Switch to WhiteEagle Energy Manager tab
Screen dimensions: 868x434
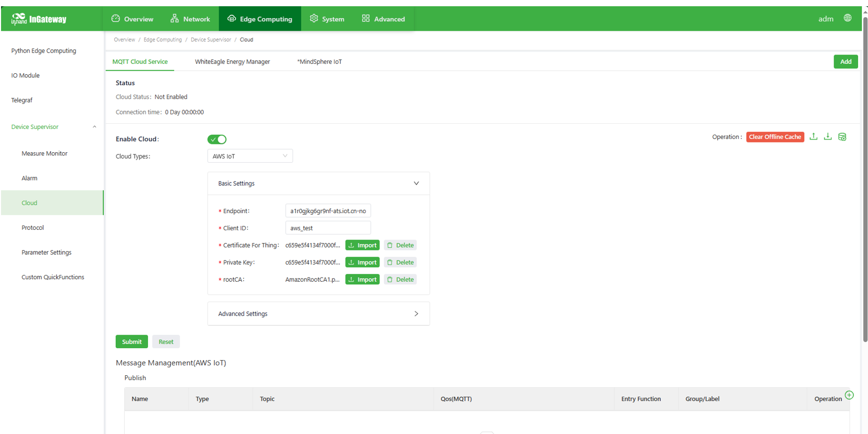click(x=232, y=62)
